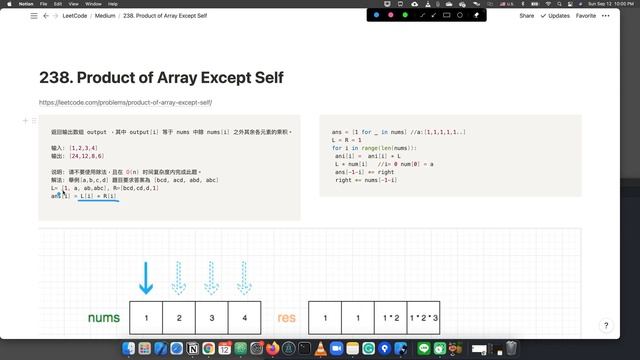Open the Notion app menu
This screenshot has height=360, width=640.
(x=26, y=4)
